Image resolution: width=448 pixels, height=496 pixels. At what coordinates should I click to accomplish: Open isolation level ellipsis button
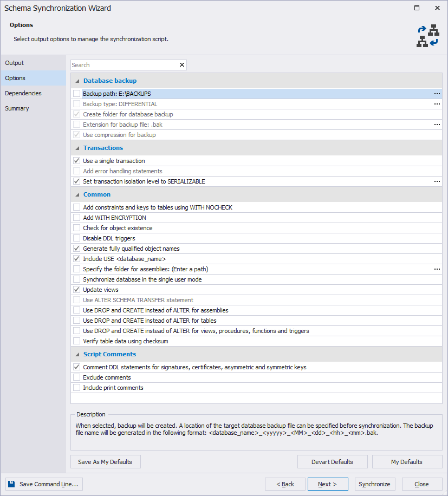coord(437,181)
